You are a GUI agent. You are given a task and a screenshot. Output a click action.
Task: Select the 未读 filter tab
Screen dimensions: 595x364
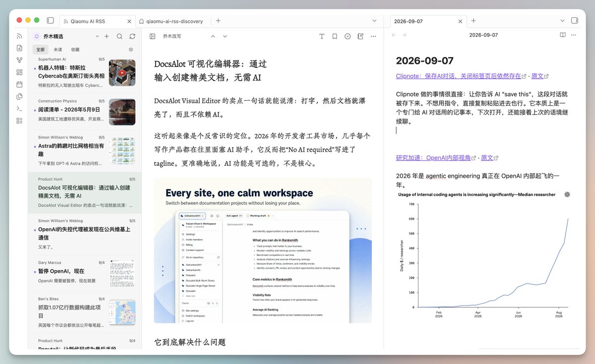coord(58,50)
